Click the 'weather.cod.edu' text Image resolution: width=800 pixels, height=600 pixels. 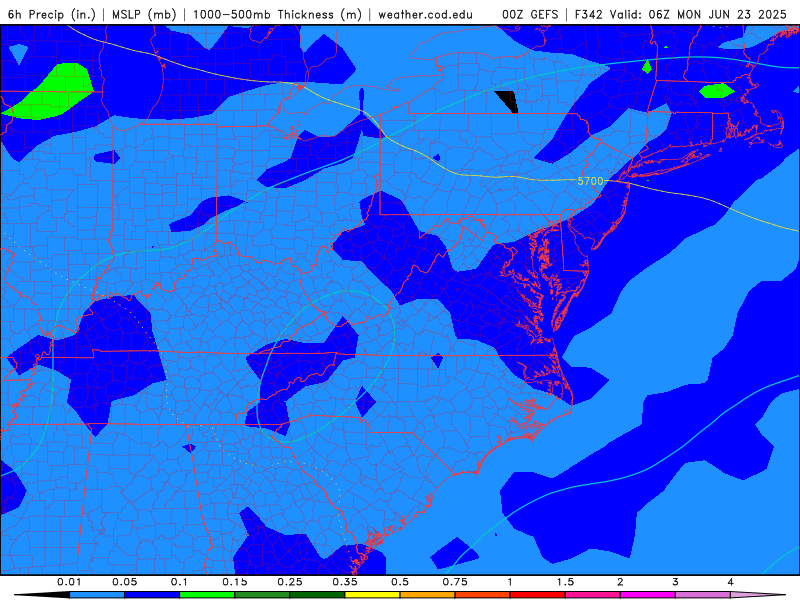[426, 14]
